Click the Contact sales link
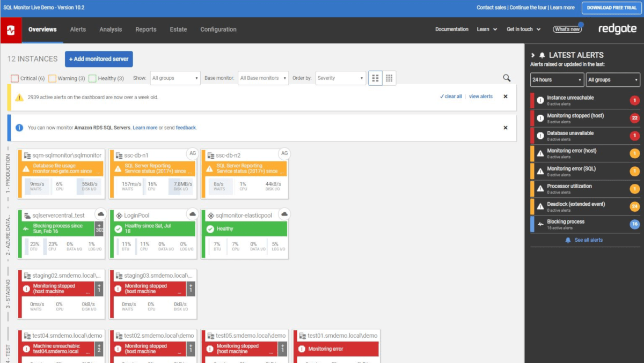 pyautogui.click(x=492, y=8)
